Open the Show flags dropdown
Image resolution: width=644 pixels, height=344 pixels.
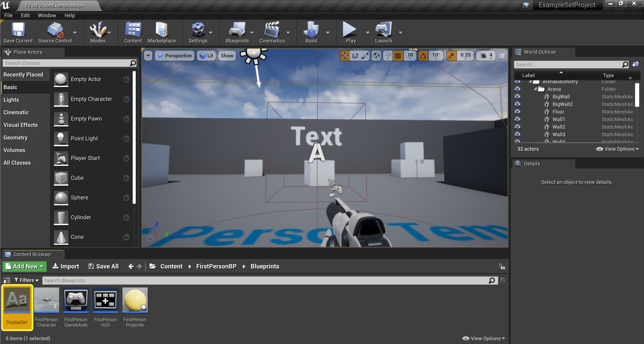(x=227, y=56)
